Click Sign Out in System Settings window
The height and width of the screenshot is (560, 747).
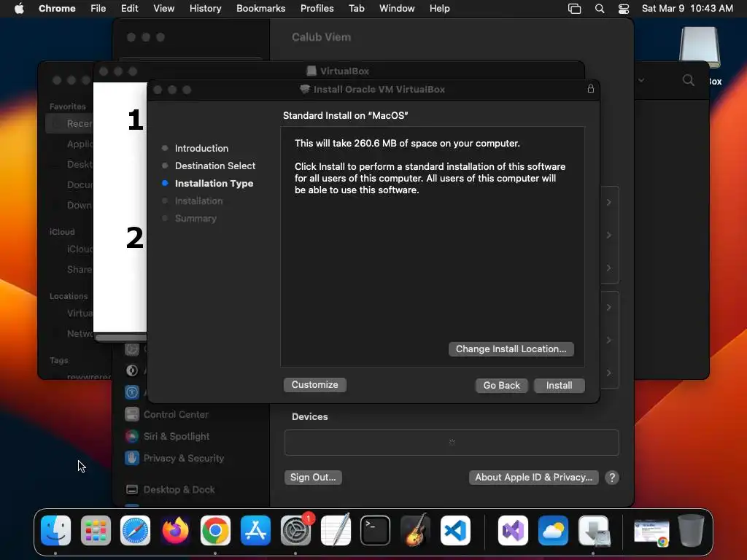point(313,477)
